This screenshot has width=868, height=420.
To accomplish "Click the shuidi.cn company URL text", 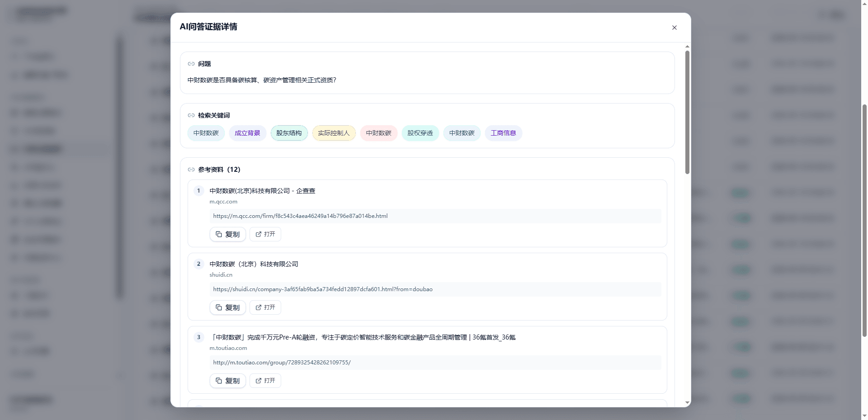I will (x=323, y=289).
